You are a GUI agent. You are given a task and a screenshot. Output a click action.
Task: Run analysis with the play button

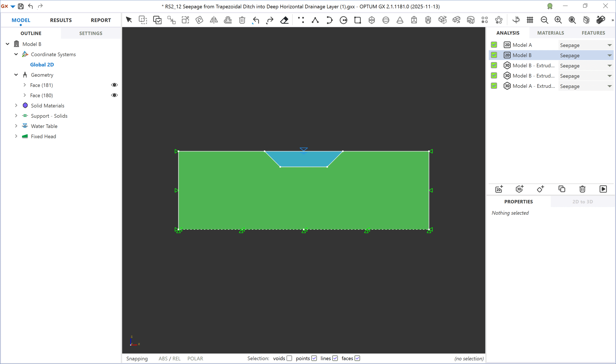603,189
